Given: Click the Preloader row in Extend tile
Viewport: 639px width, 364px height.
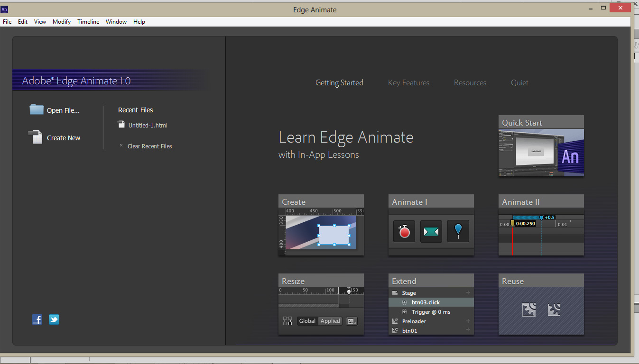Looking at the screenshot, I should (431, 321).
